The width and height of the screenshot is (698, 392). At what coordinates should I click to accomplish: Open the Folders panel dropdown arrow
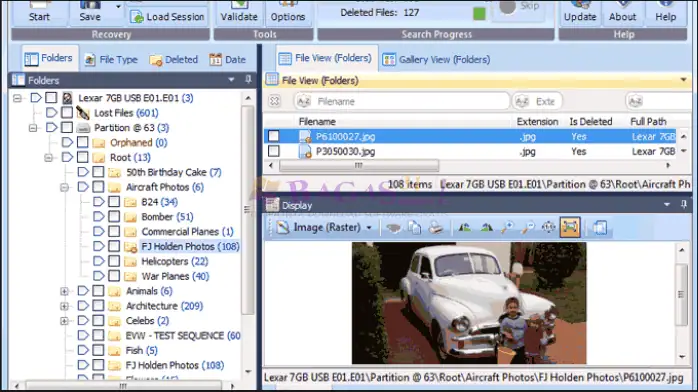pos(231,80)
